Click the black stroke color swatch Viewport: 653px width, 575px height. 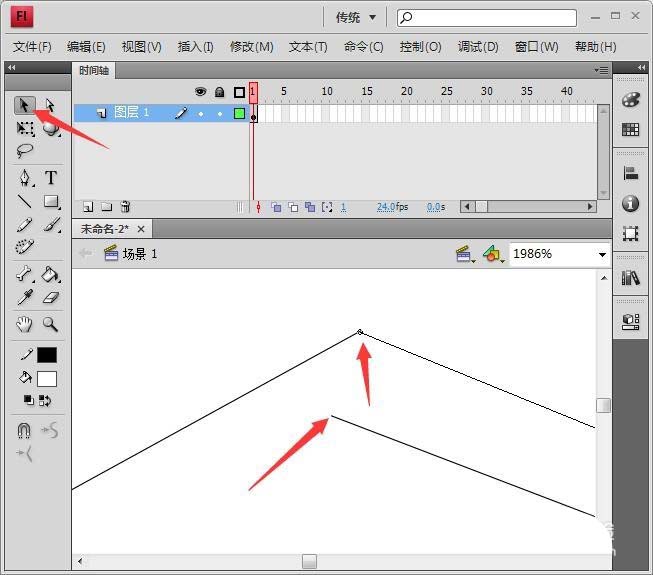(47, 355)
